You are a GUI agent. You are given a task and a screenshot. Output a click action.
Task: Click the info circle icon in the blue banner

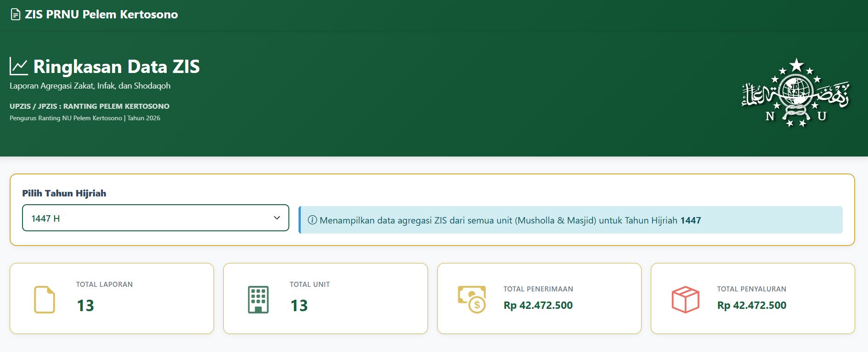(x=312, y=220)
